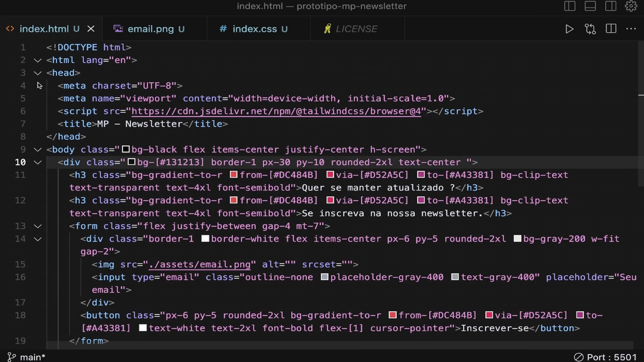
Task: Click the key icon on LICENSE tab
Action: pyautogui.click(x=327, y=29)
